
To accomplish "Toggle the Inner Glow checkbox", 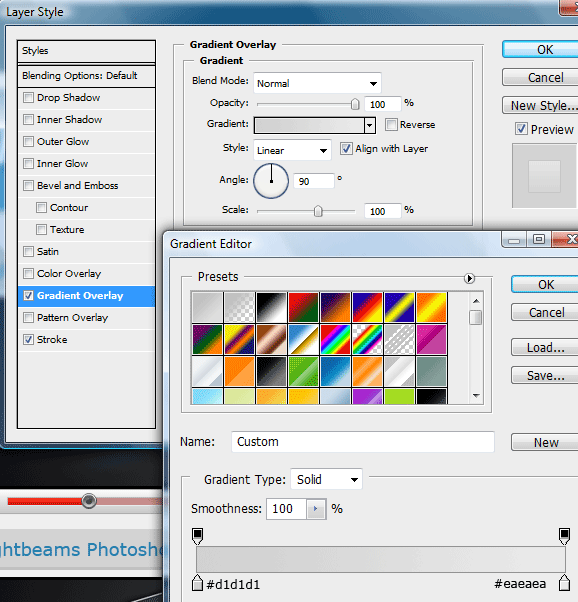I will tap(28, 164).
